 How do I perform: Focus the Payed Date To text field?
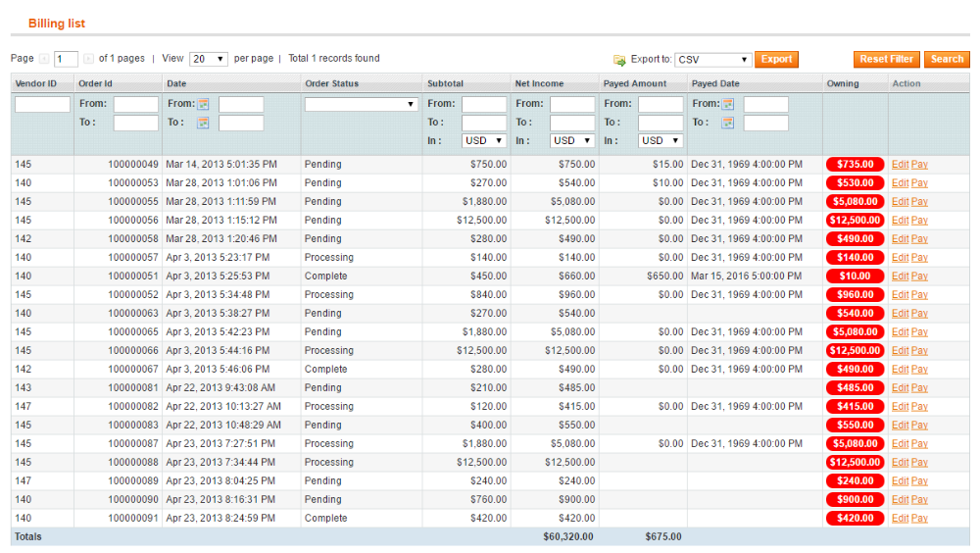coord(765,124)
